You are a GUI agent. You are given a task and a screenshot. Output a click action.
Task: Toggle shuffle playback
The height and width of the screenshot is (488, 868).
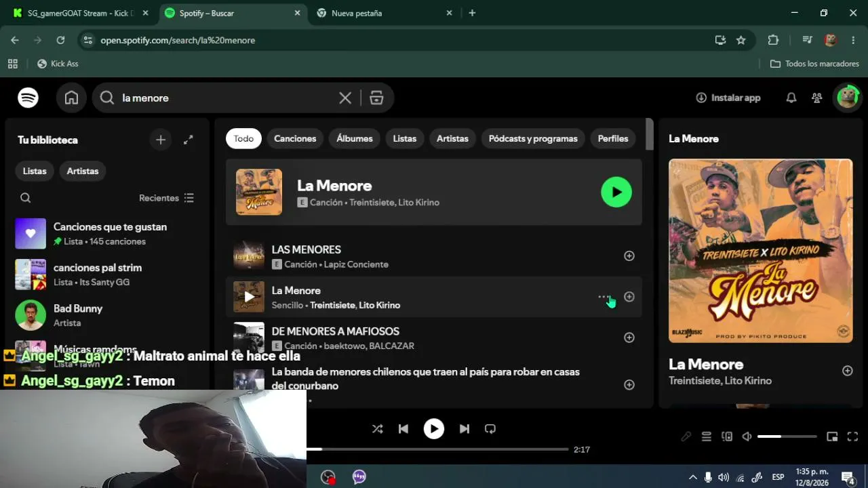pyautogui.click(x=378, y=428)
